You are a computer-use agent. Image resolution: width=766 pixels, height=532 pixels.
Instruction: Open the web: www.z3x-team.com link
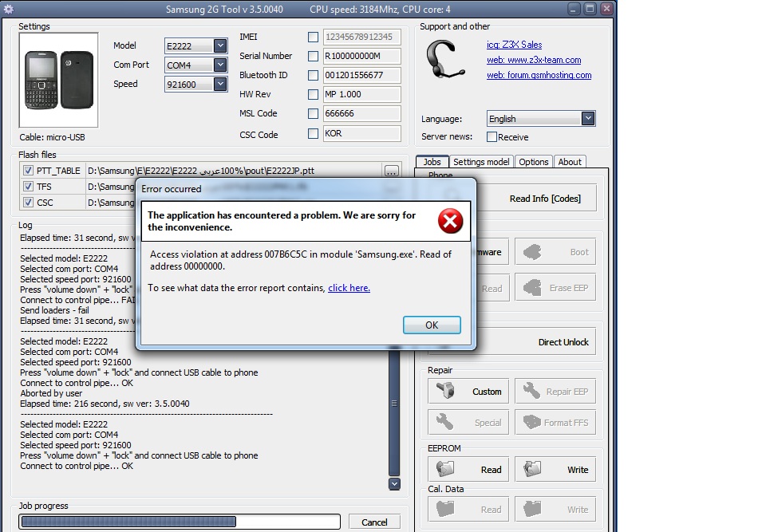[x=534, y=60]
